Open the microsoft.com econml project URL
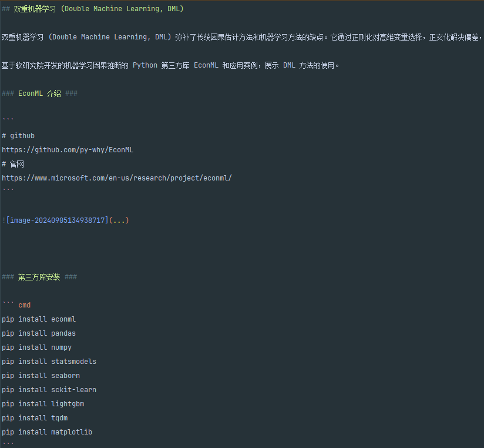This screenshot has height=448, width=484. [x=117, y=178]
